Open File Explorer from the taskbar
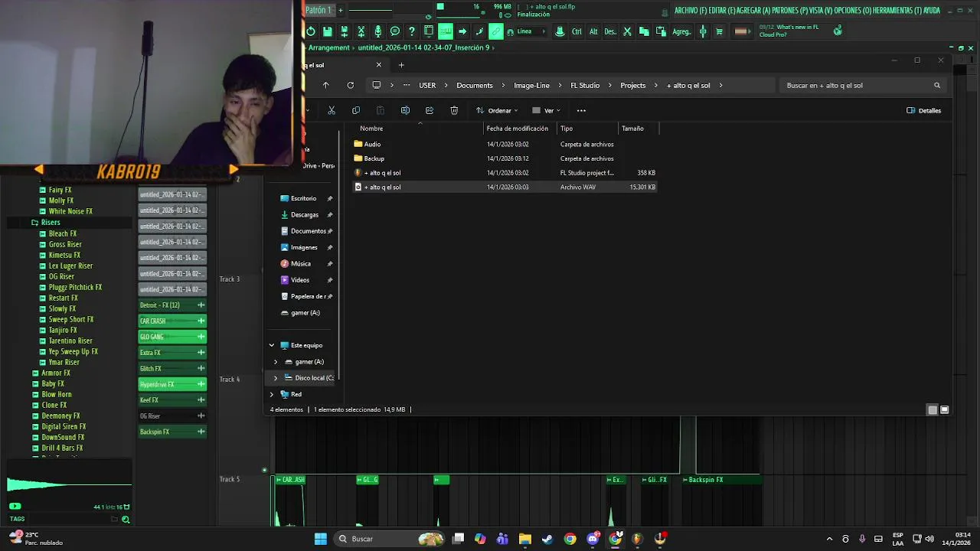The height and width of the screenshot is (551, 980). [x=525, y=539]
